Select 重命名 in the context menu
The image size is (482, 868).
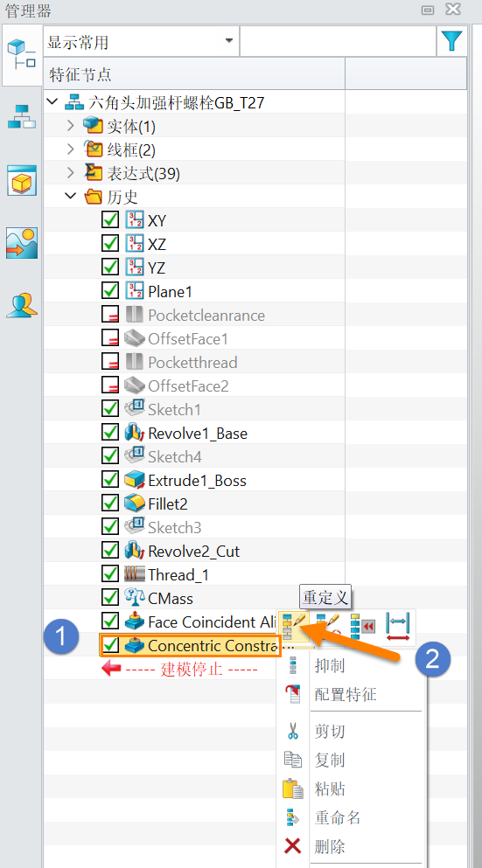click(x=338, y=817)
